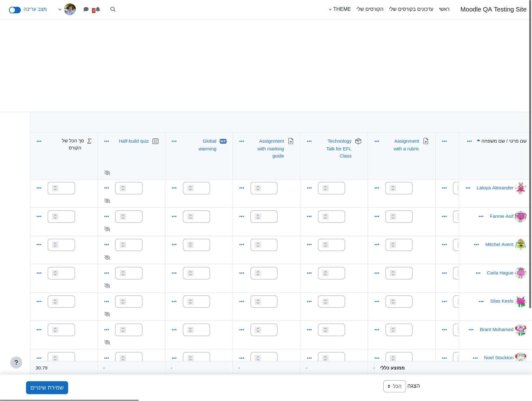Open notifications bell with 4 badge
The image size is (532, 401).
96,10
